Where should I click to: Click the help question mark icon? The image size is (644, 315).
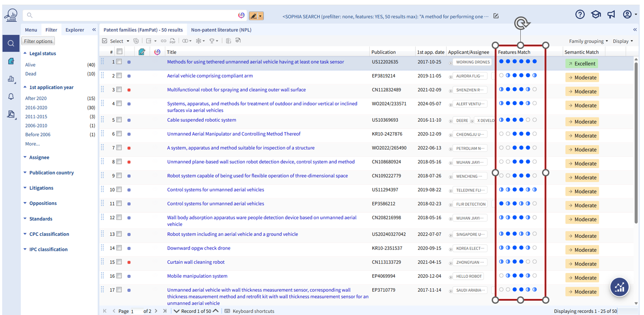click(580, 14)
